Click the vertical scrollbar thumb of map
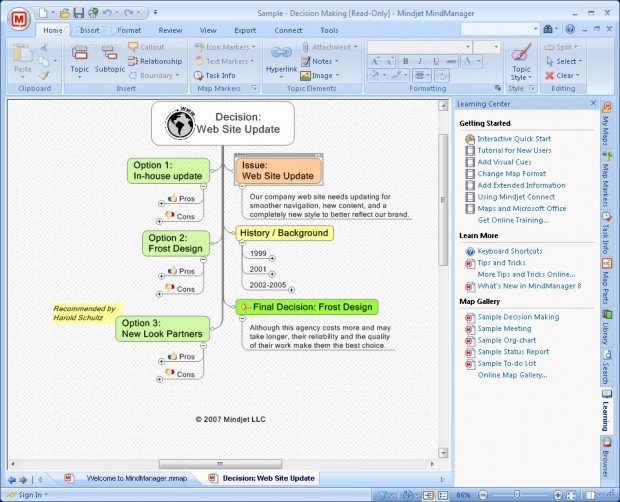 (443, 200)
